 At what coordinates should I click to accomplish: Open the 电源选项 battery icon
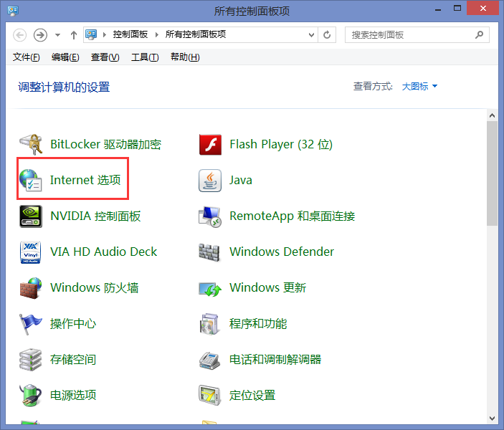(30, 396)
